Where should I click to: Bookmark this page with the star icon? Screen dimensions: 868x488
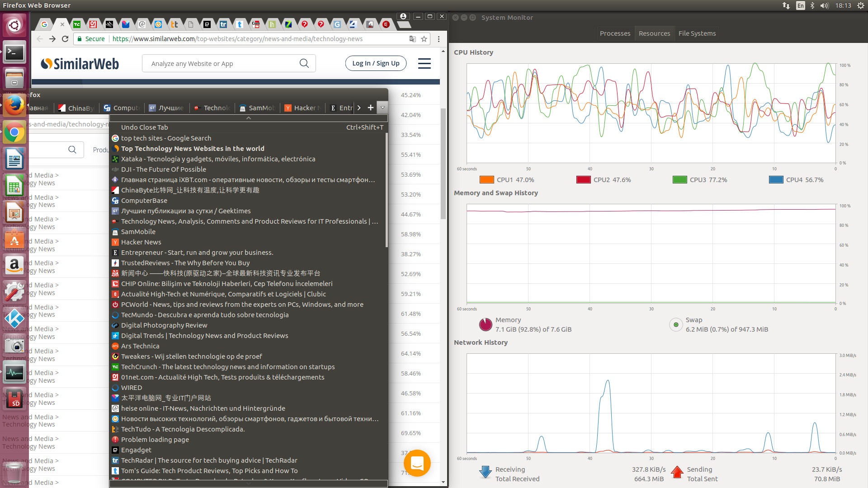tap(424, 39)
